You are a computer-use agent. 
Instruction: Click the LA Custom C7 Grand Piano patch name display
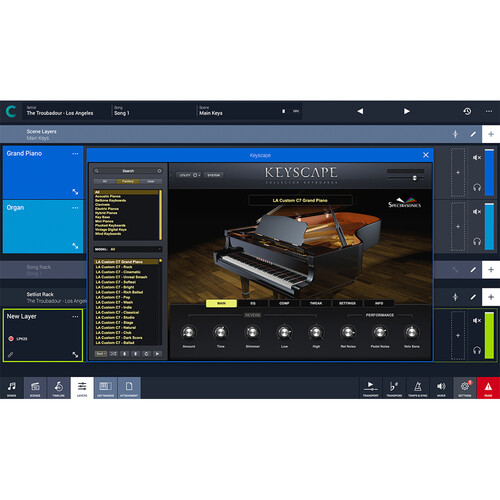[x=300, y=200]
